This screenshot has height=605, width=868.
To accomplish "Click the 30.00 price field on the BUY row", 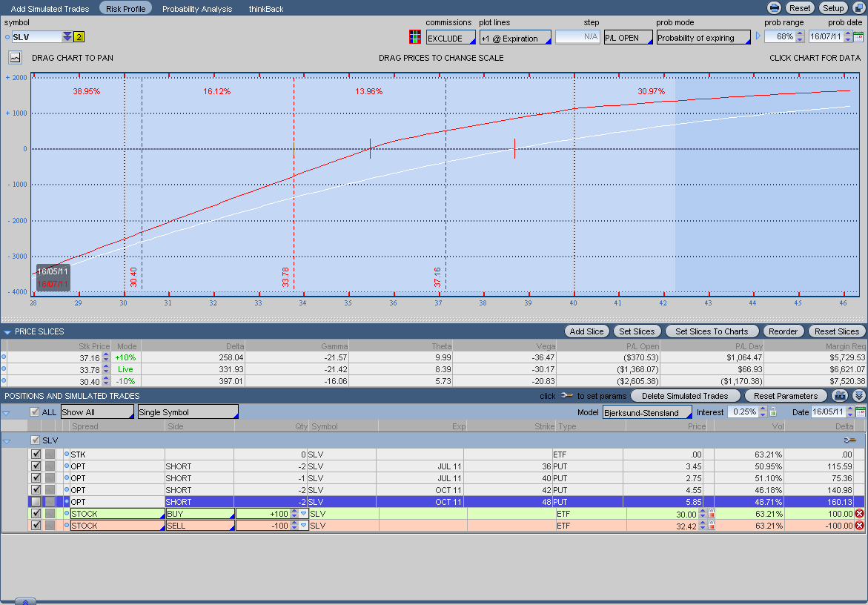I will coord(663,515).
